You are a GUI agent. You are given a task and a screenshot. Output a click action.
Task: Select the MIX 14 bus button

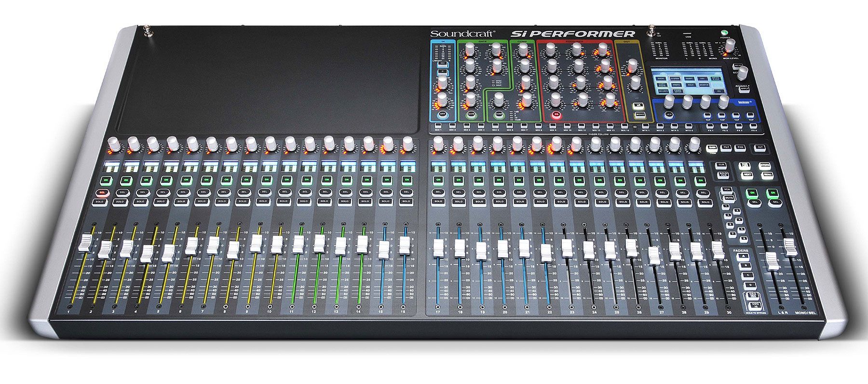(x=624, y=125)
